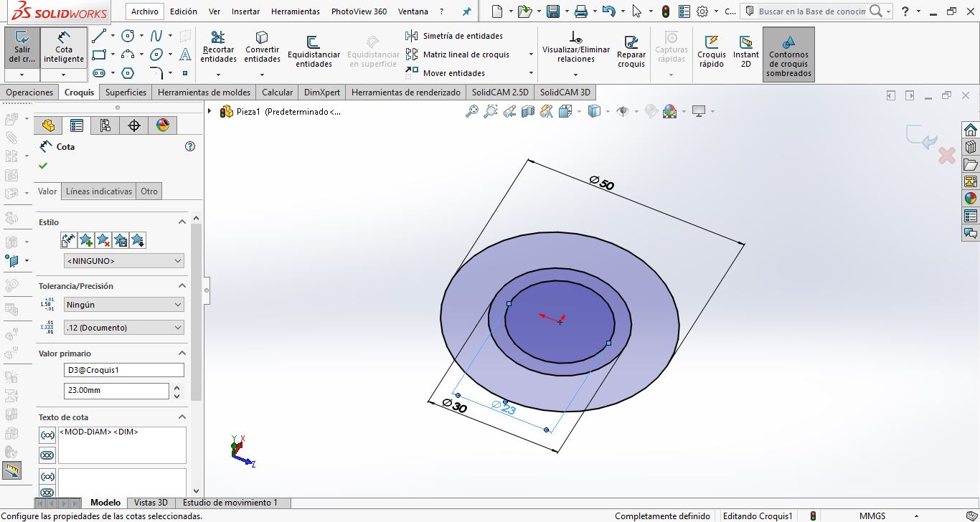980x522 pixels.
Task: Open the .12 (Documento) precision dropdown
Action: pos(123,328)
